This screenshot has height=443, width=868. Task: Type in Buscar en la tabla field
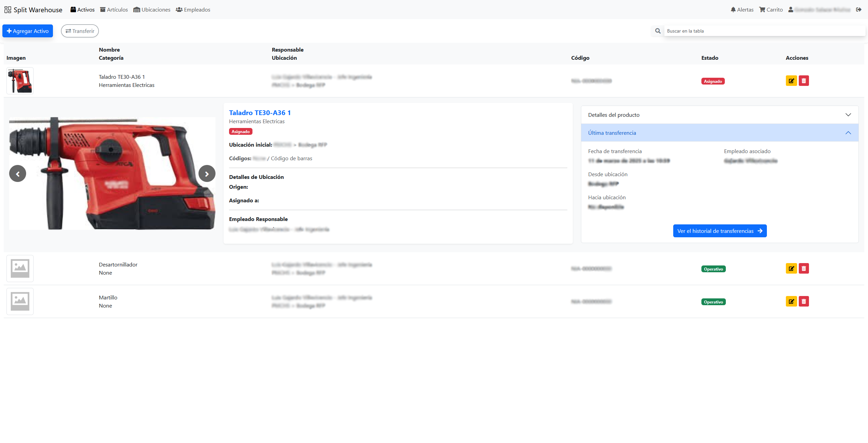click(763, 31)
